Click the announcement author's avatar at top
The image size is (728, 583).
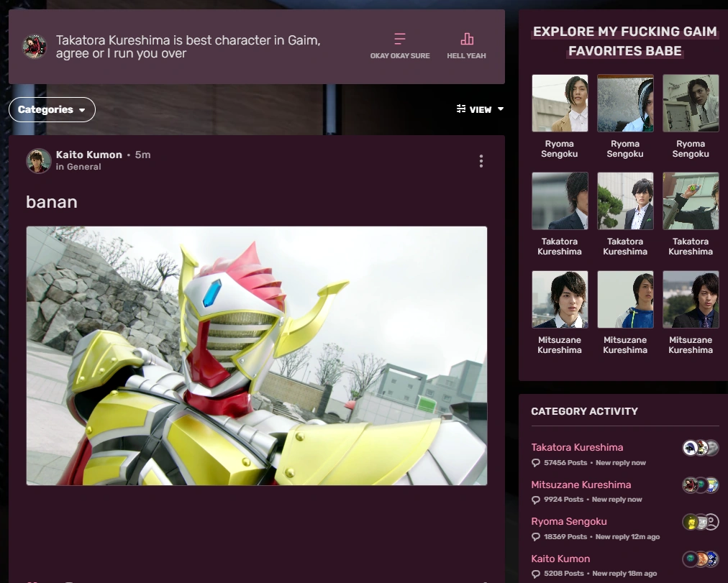(34, 45)
